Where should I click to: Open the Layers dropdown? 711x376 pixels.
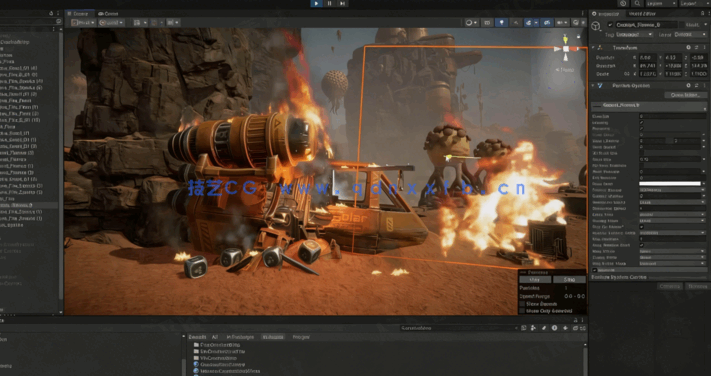pos(660,3)
